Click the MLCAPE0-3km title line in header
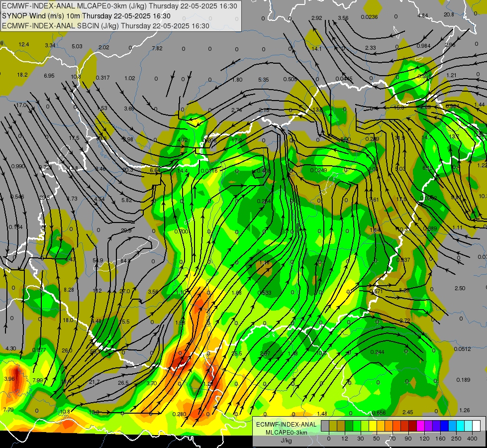Image resolution: width=487 pixels, height=448 pixels. (119, 6)
